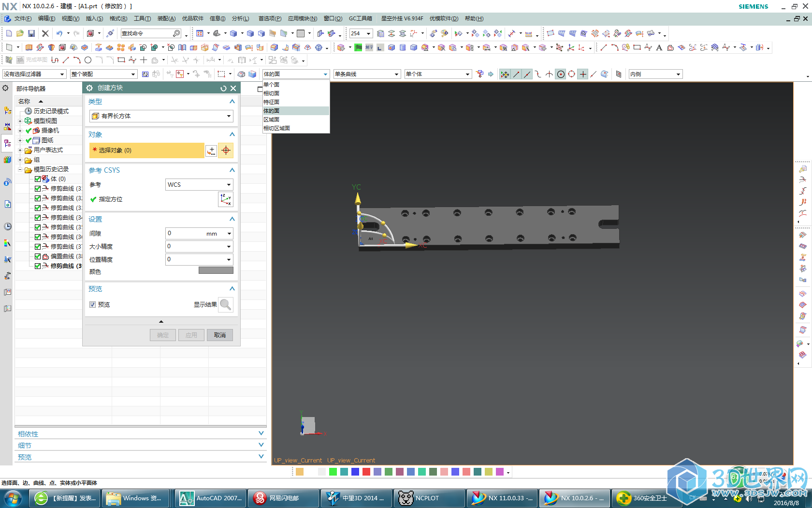Click the 取消 button
Screen dimensions: 812x508
pyautogui.click(x=220, y=335)
